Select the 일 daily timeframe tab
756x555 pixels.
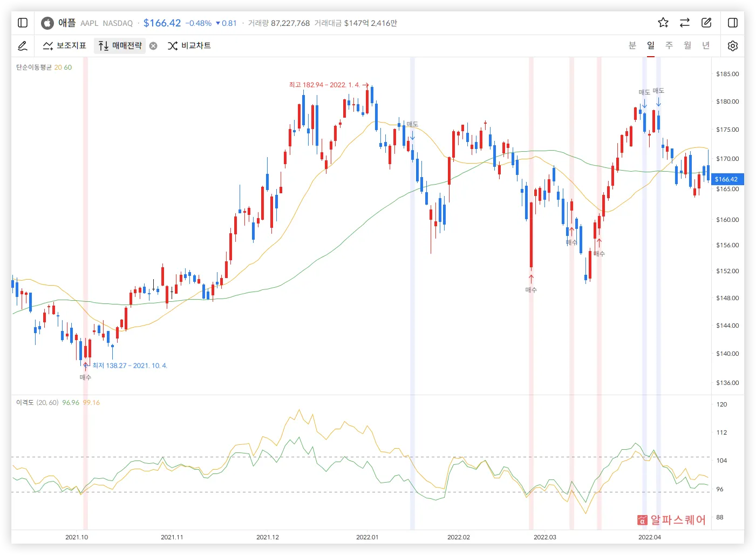point(651,45)
